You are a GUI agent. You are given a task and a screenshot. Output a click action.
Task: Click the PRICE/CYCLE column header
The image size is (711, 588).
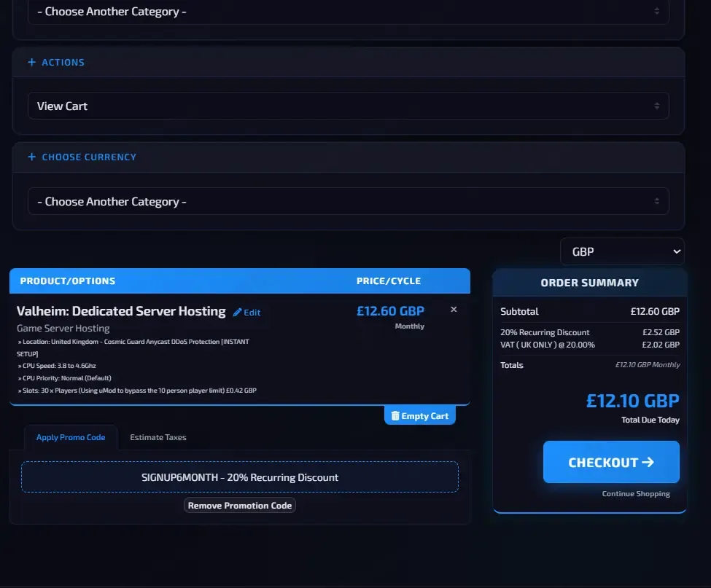click(x=389, y=281)
